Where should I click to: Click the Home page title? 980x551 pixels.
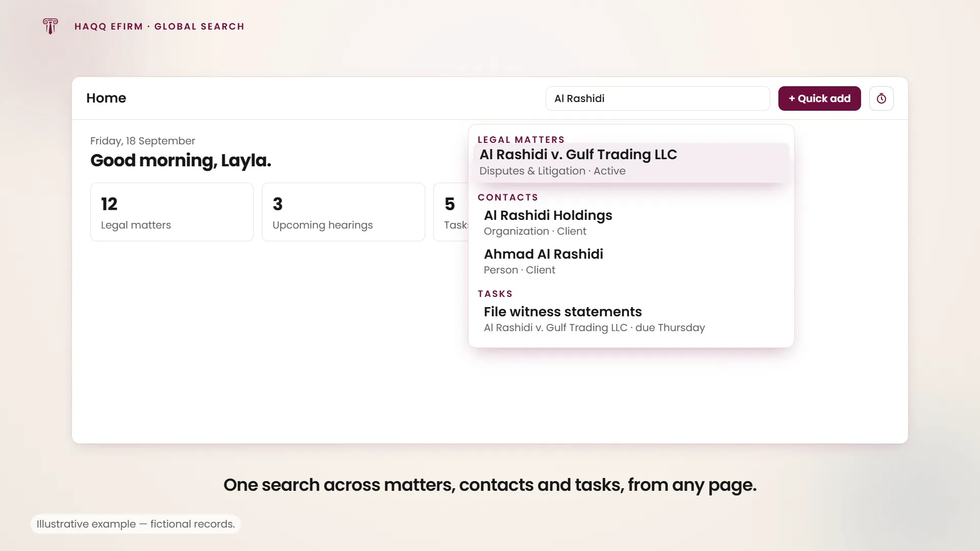pyautogui.click(x=106, y=98)
